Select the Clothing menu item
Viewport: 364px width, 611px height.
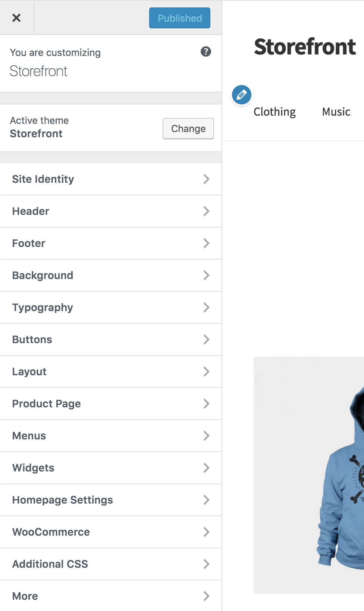tap(274, 112)
